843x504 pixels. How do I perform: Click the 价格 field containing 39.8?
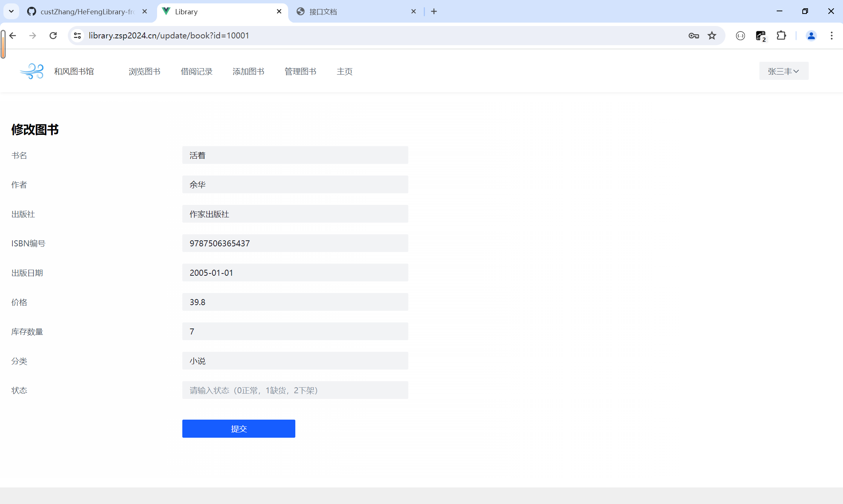coord(295,302)
